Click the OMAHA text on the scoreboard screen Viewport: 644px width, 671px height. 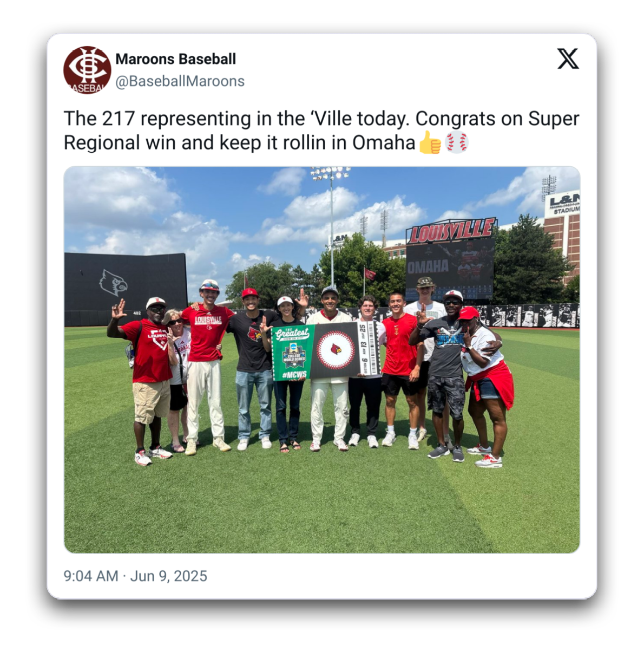pos(428,266)
